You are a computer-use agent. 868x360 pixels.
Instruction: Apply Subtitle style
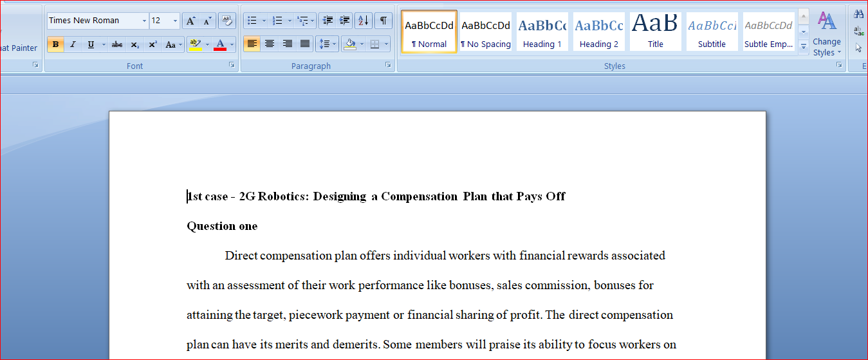tap(712, 32)
